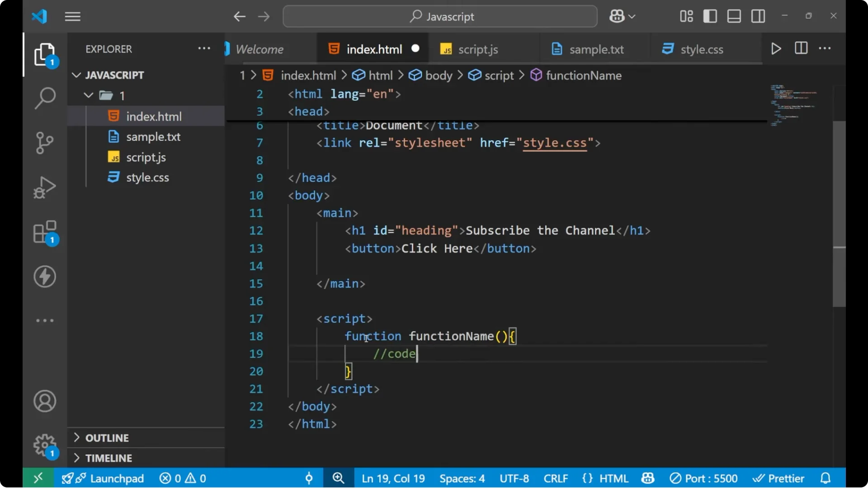Screen dimensions: 868x488
Task: Toggle the Primary Side Bar
Action: [710, 16]
